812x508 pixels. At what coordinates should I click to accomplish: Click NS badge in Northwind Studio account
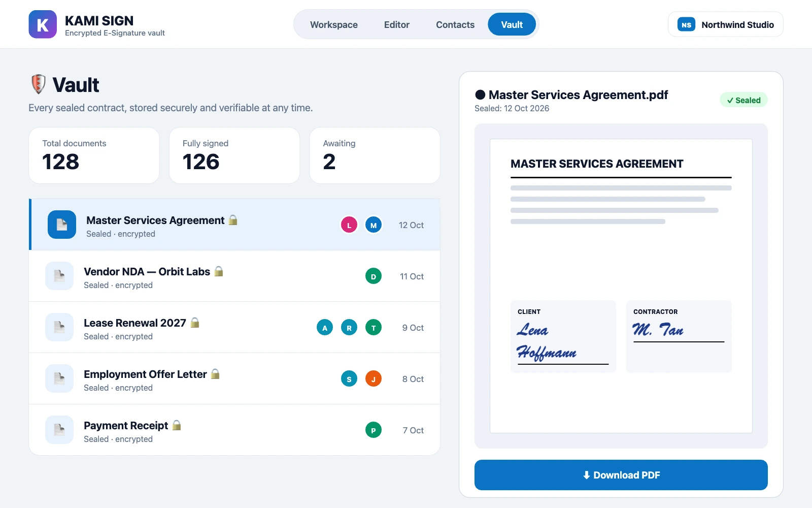pyautogui.click(x=686, y=24)
